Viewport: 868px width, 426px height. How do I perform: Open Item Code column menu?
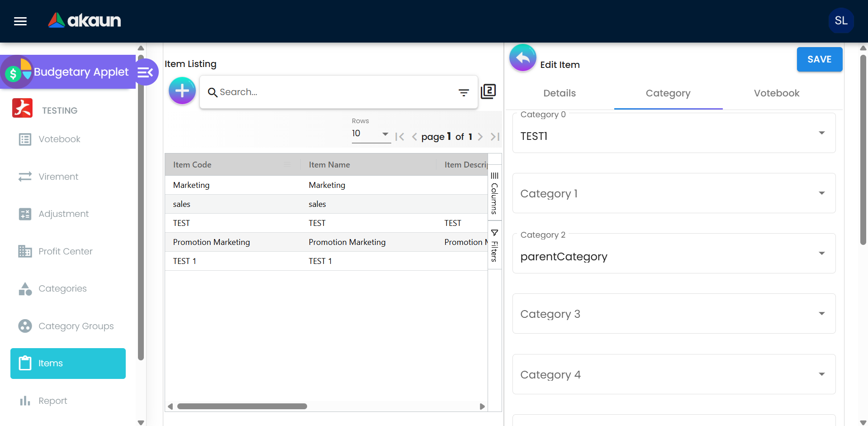287,165
